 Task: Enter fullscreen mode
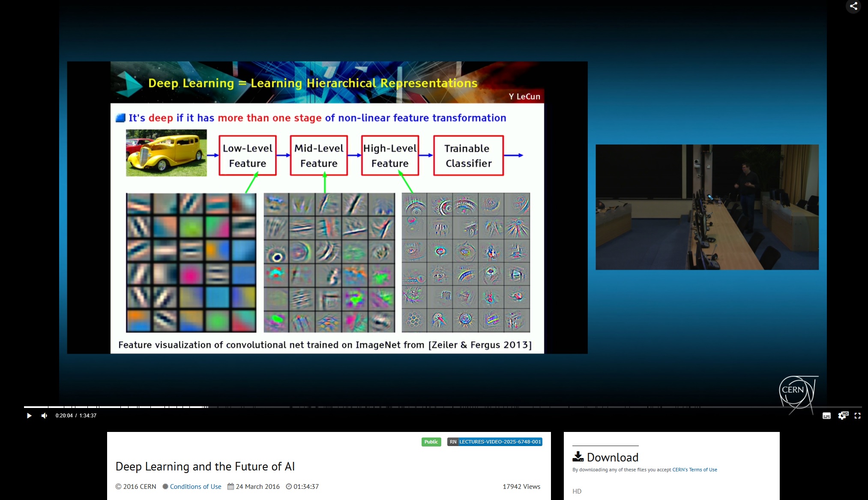click(857, 416)
